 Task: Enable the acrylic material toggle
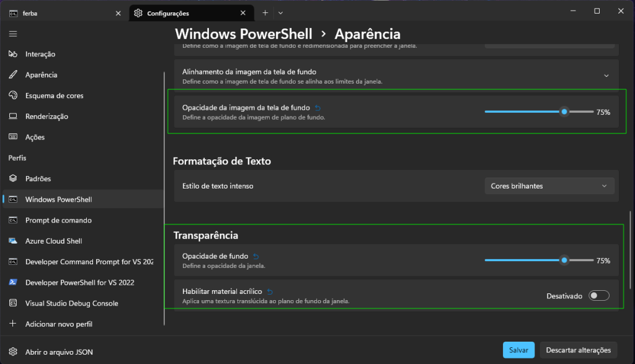(x=599, y=296)
